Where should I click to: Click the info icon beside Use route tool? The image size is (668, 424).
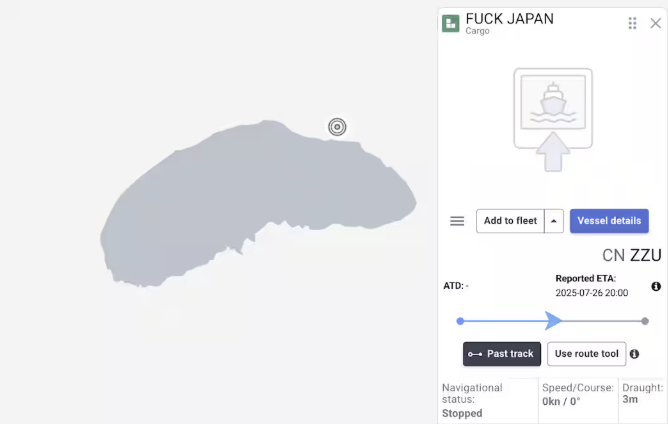pos(634,354)
